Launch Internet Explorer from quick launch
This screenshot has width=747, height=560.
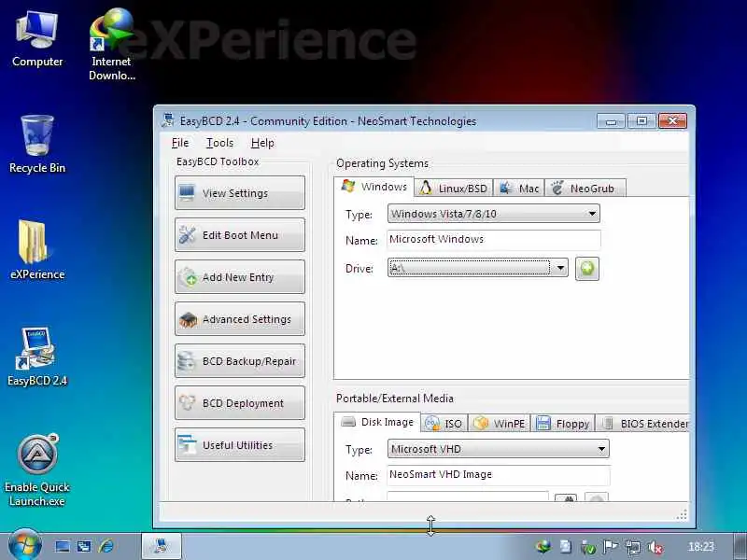pos(106,546)
